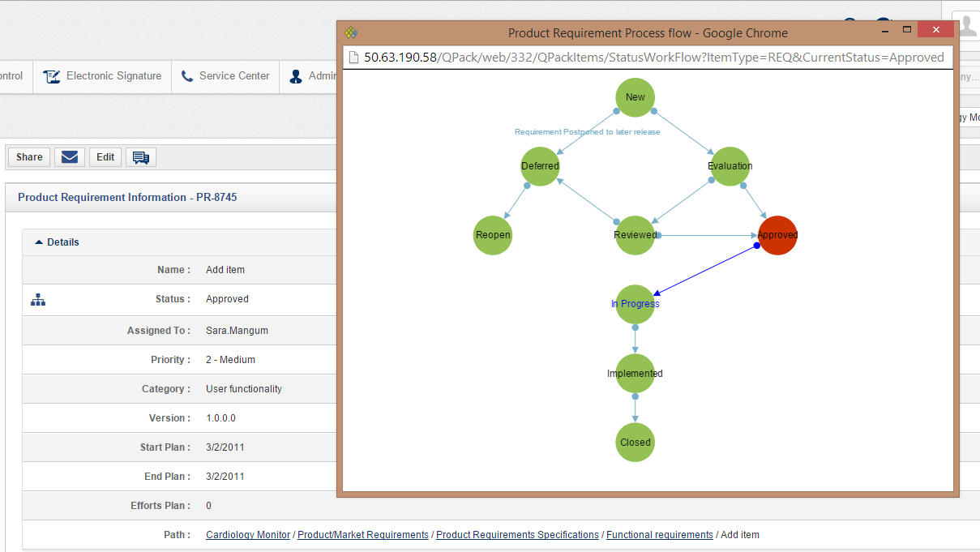This screenshot has width=980, height=552.
Task: Collapse the Details section
Action: tap(57, 242)
